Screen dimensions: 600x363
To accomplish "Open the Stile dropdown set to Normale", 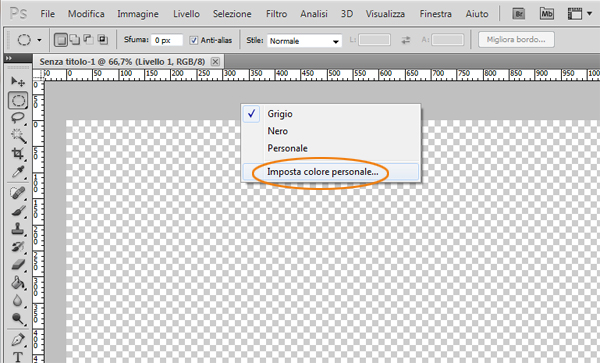I will pyautogui.click(x=304, y=41).
